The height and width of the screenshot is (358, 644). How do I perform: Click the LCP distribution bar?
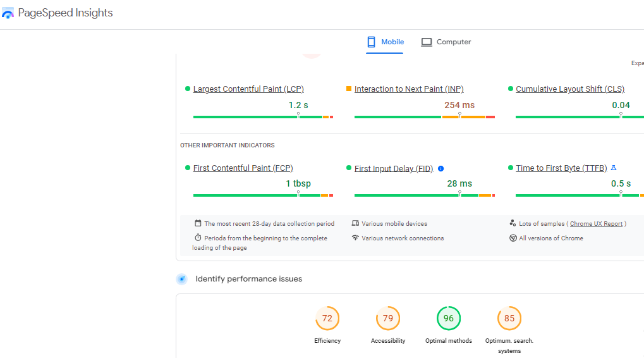point(264,117)
